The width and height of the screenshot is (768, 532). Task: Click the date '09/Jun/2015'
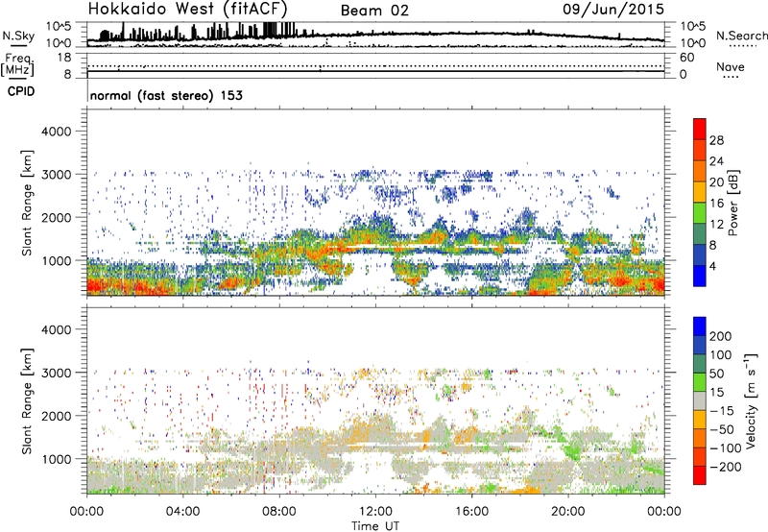613,10
